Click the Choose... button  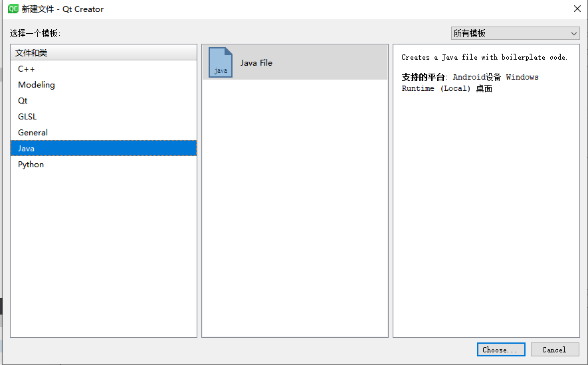501,350
